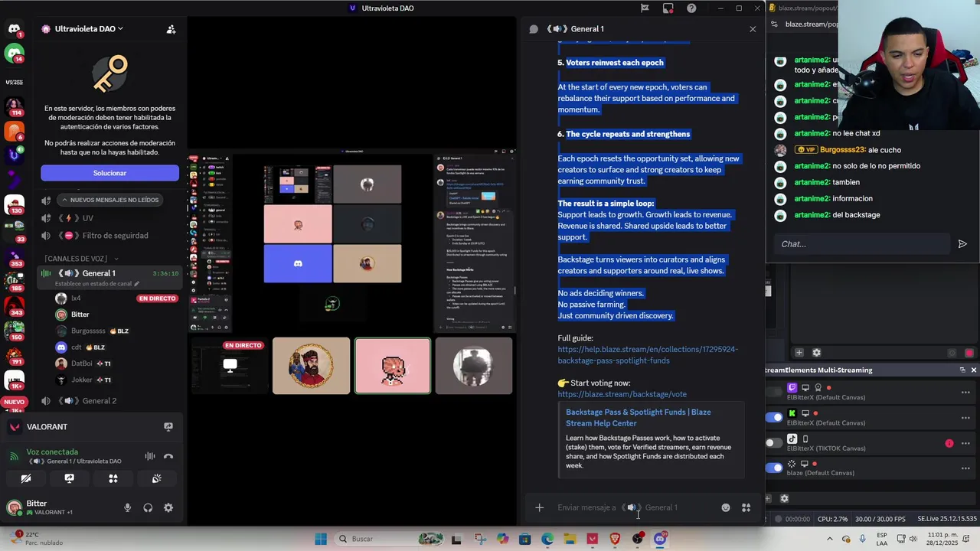Send message in blaze.stream chat
980x551 pixels.
[962, 244]
